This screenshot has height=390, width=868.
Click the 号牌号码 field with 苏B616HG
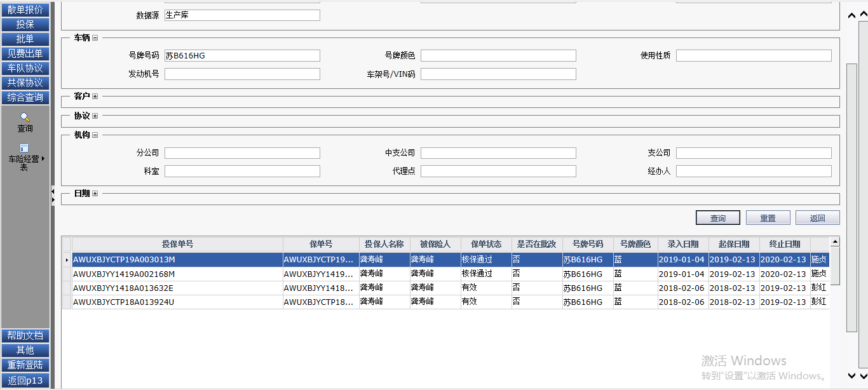point(242,56)
